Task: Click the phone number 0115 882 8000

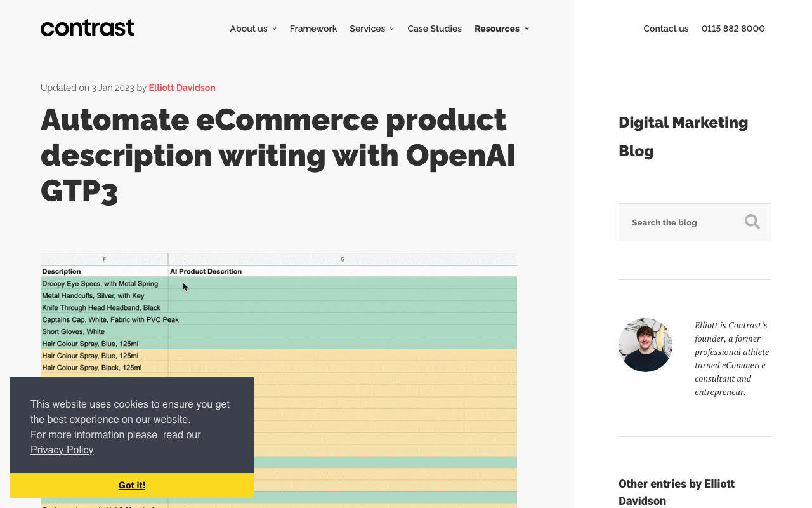Action: pyautogui.click(x=733, y=29)
